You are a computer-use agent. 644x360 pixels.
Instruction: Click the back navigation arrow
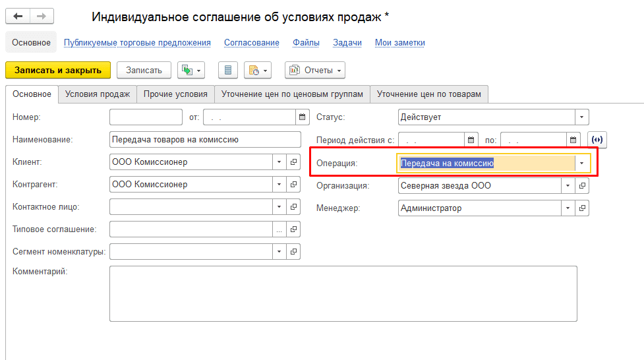[18, 16]
